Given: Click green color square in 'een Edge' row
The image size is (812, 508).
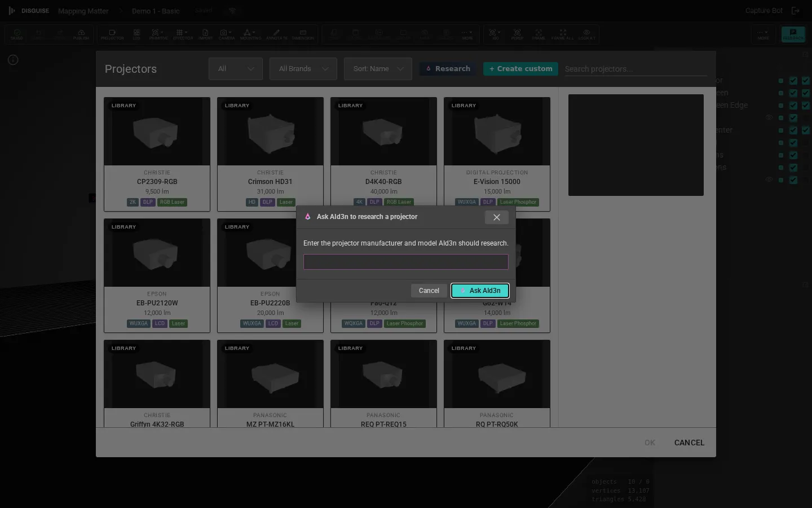Looking at the screenshot, I should click(781, 106).
